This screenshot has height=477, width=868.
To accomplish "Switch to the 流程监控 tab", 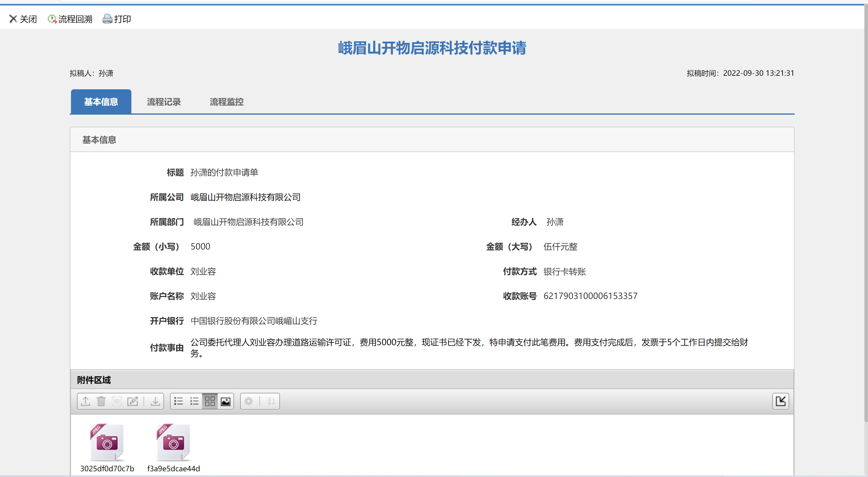I will pyautogui.click(x=227, y=102).
